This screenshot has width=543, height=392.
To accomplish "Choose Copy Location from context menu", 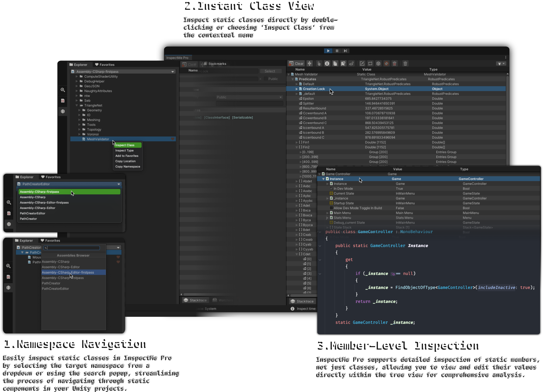I will click(128, 161).
